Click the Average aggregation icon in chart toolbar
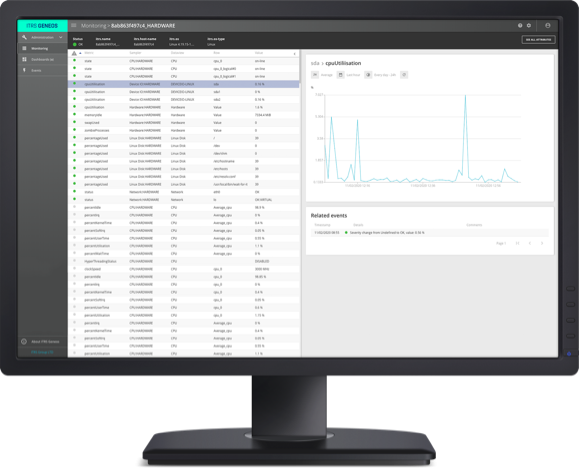Viewport: 579px width, 469px height. pyautogui.click(x=315, y=75)
